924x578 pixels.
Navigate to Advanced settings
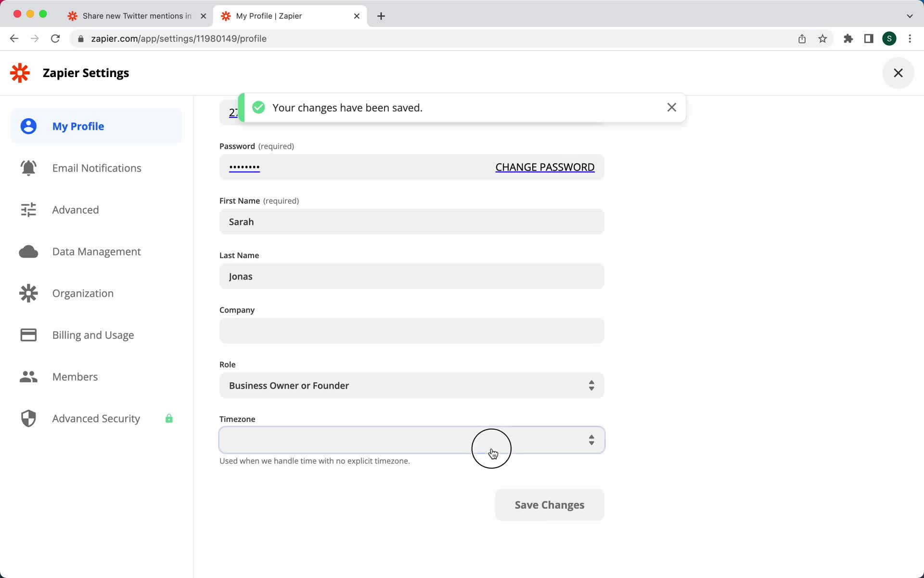pos(75,210)
